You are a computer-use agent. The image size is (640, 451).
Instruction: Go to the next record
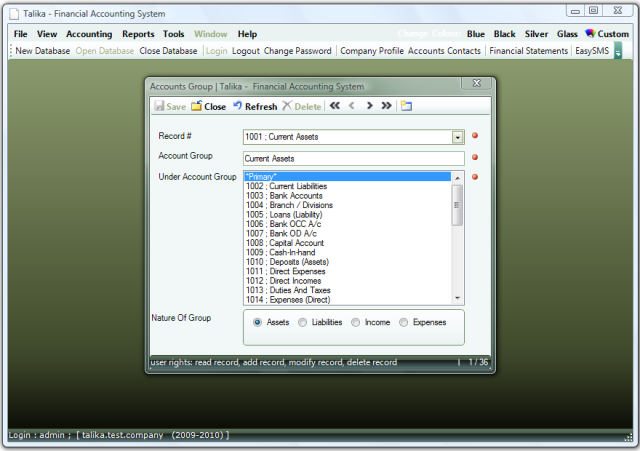point(369,106)
